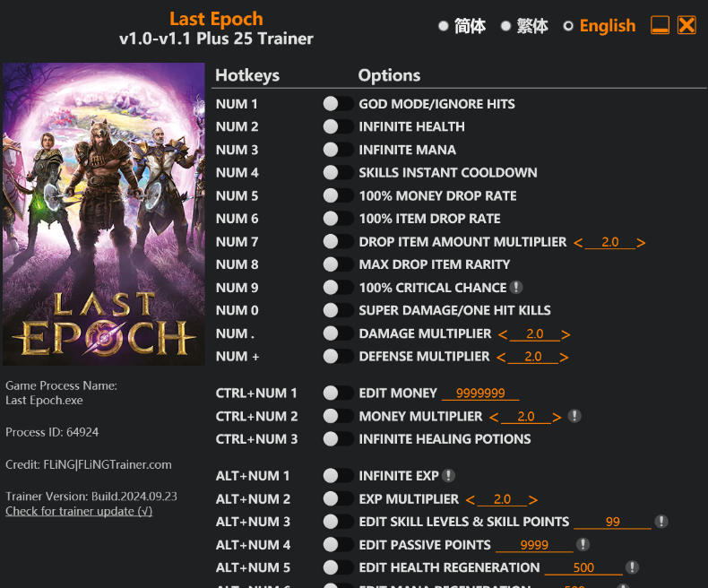
Task: Enable the Damage Multiplier switch
Action: [338, 333]
